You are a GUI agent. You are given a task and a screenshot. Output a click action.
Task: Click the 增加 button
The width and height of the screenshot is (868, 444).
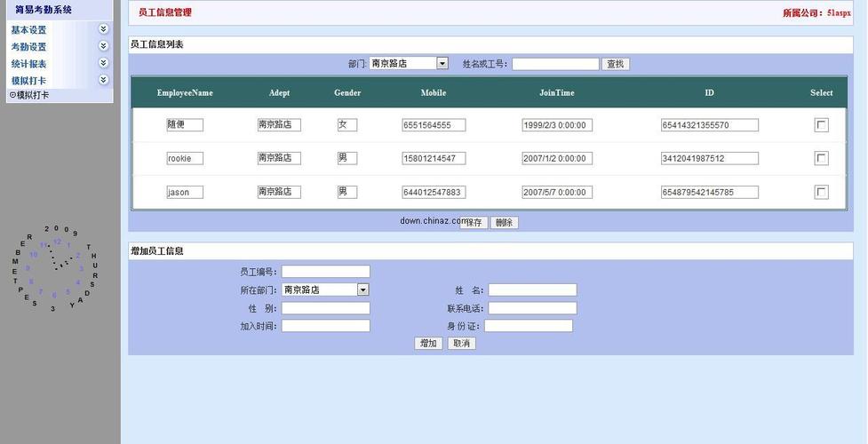tap(428, 344)
